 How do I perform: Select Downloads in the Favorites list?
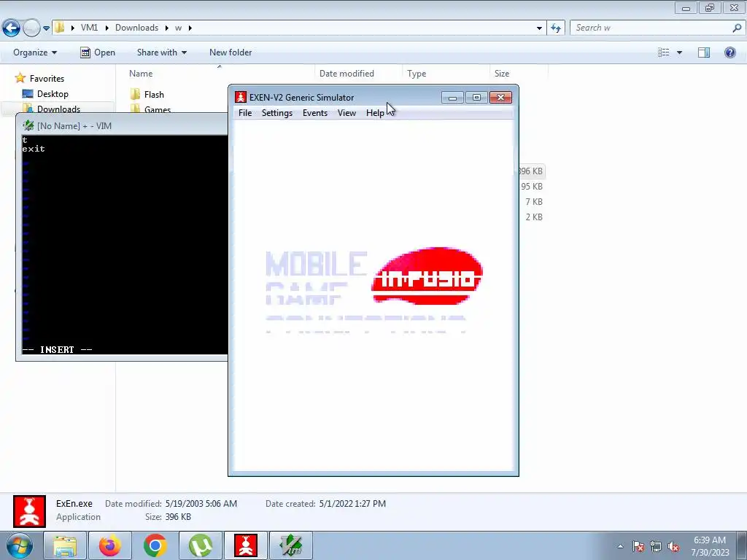58,109
